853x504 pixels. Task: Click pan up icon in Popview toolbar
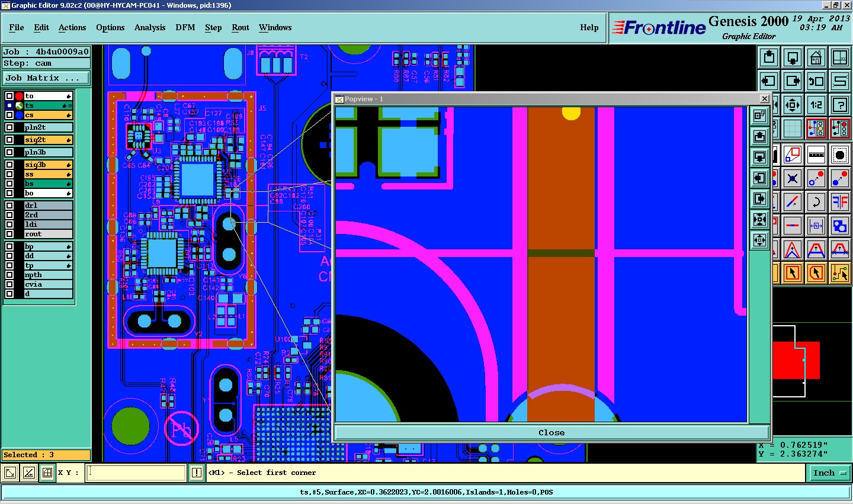pyautogui.click(x=760, y=137)
